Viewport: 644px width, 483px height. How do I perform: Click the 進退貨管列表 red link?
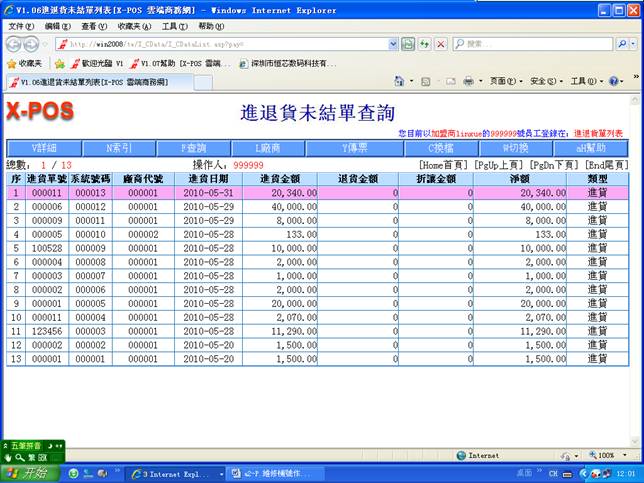pyautogui.click(x=598, y=133)
